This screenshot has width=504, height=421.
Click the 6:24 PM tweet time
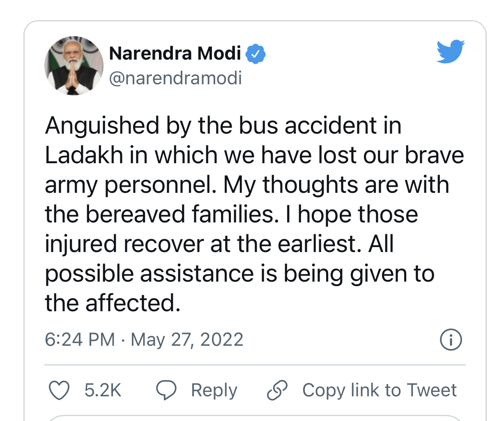click(80, 340)
